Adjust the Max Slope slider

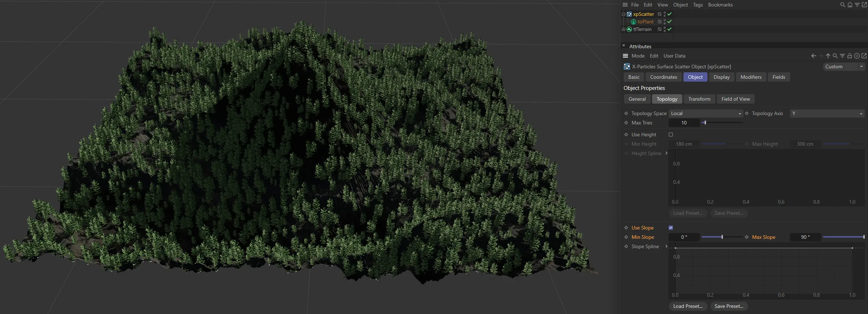coord(844,237)
